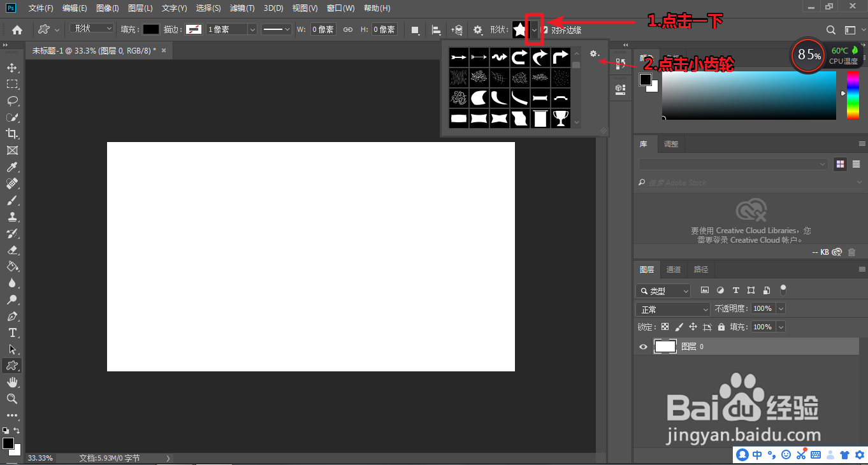
Task: Open the 正常 blend mode dropdown
Action: click(x=673, y=309)
